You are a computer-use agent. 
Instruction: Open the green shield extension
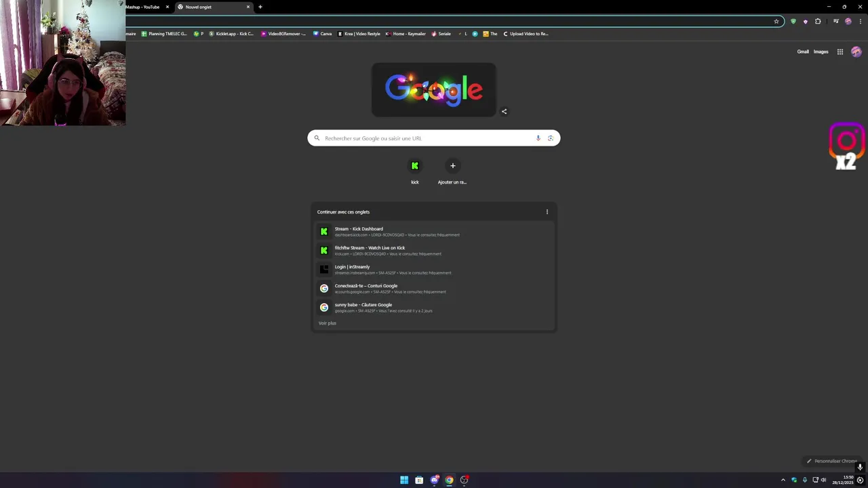click(x=793, y=21)
